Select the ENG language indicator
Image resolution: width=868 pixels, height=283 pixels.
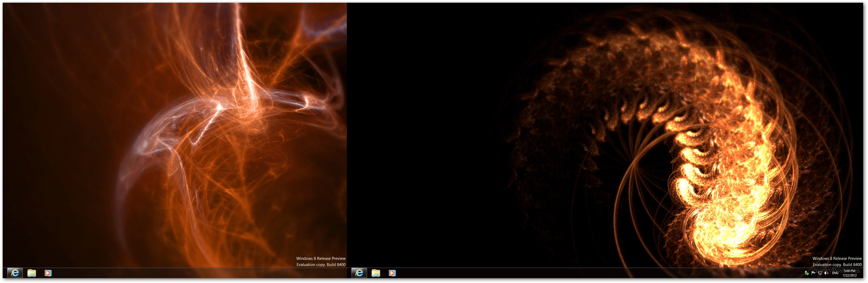pos(835,274)
